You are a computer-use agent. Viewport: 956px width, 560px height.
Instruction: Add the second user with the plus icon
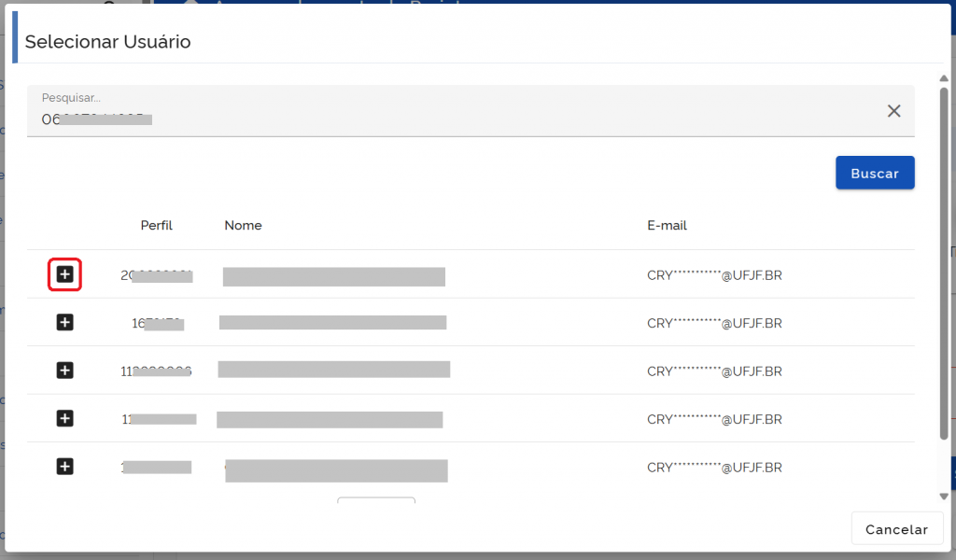(64, 322)
